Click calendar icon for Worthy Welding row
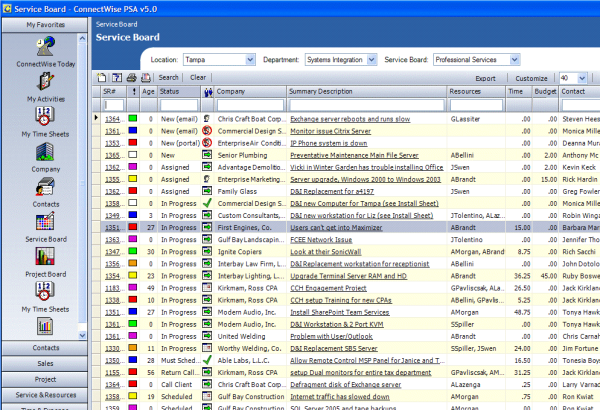The width and height of the screenshot is (600, 410). pos(207,348)
